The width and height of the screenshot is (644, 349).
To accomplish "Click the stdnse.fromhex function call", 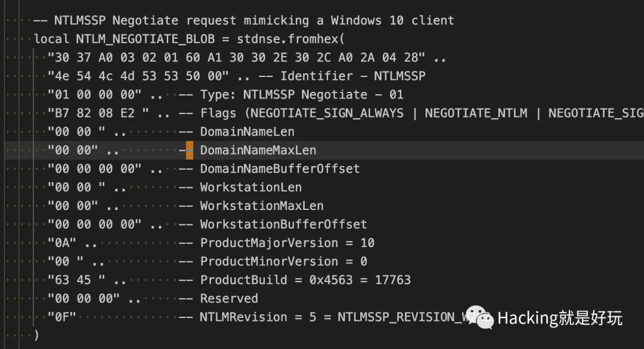I will pos(291,39).
